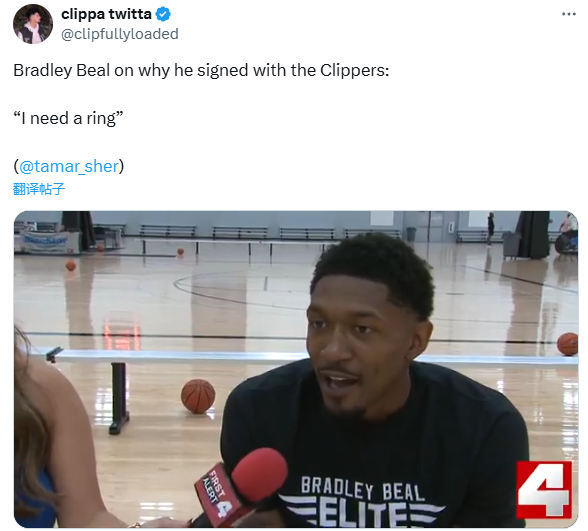Click the Bradley Beal Elite shirt logo
Viewport: 588px width, 531px height.
click(x=362, y=502)
